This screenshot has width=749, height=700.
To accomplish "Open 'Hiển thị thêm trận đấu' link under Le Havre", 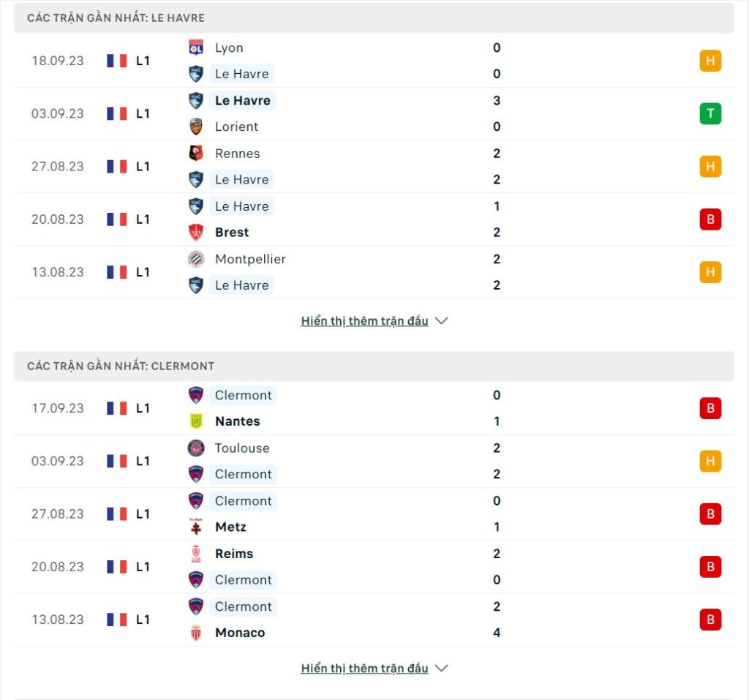I will click(364, 320).
